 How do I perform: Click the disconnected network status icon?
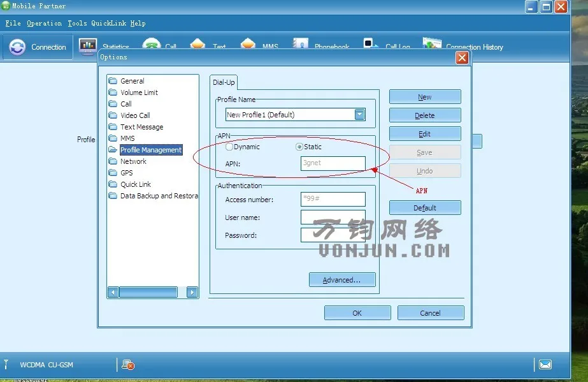pyautogui.click(x=128, y=365)
